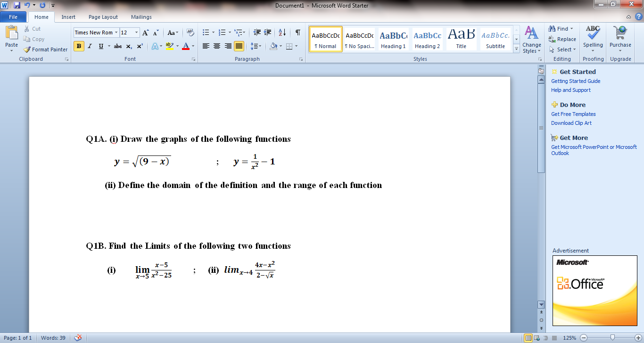
Task: Click Download Clip Art link
Action: click(571, 123)
